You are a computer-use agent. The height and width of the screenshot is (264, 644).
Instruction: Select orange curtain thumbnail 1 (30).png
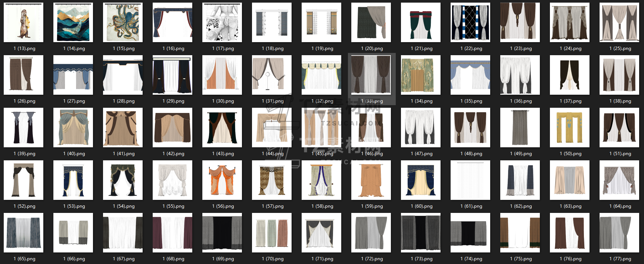pos(222,75)
